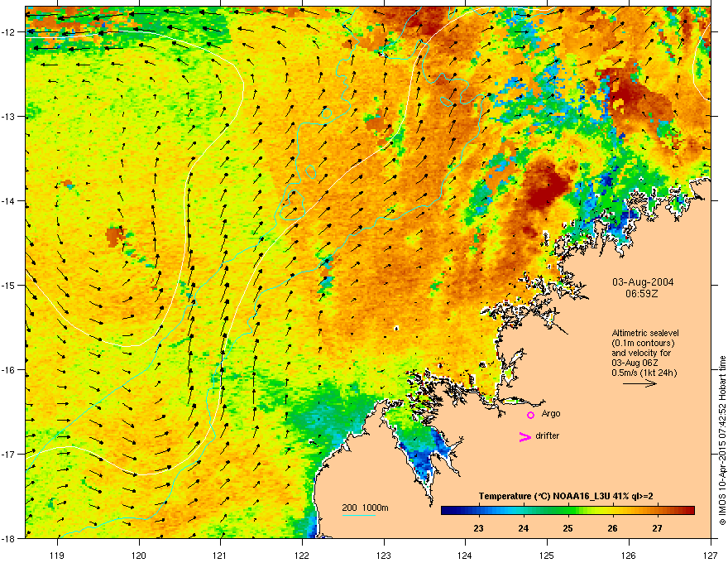This screenshot has width=728, height=563.
Task: Click the drifter legend label
Action: click(x=548, y=435)
